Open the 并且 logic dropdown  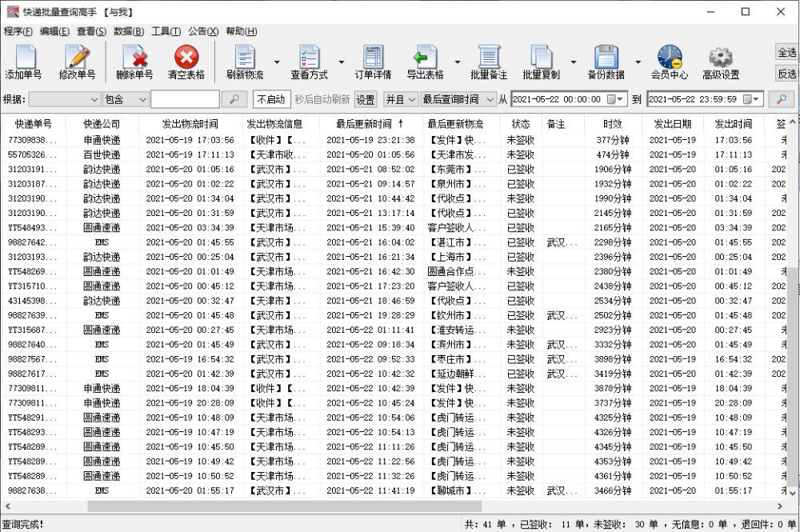click(401, 99)
